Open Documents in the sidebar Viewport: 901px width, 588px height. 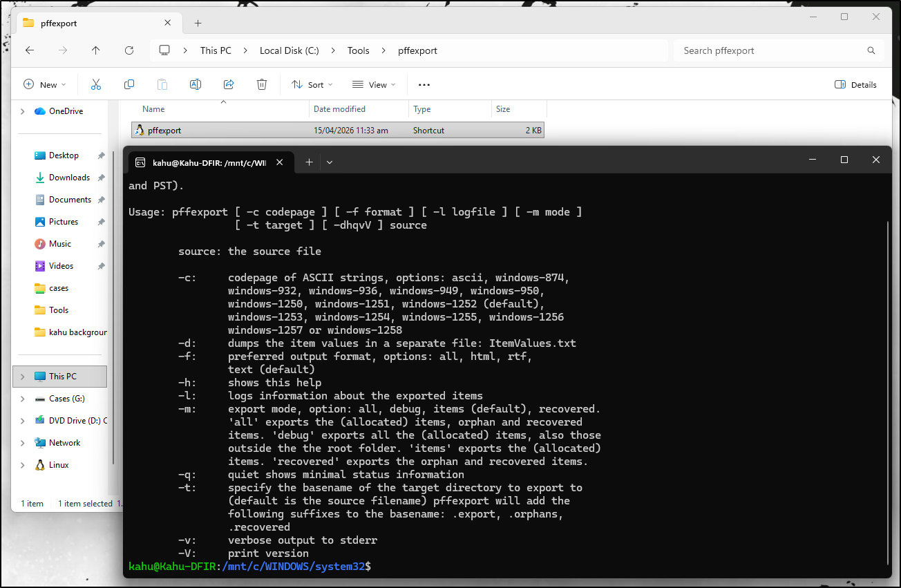[70, 200]
